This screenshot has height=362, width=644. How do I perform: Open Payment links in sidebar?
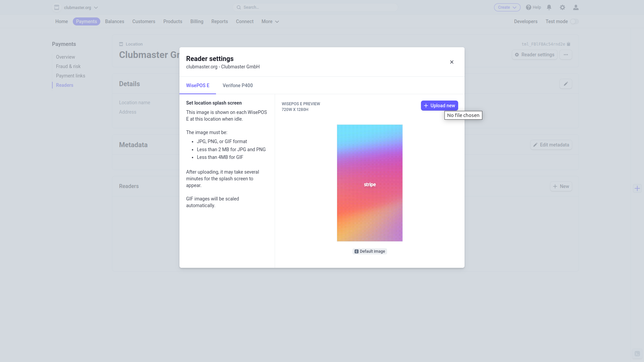pyautogui.click(x=70, y=76)
